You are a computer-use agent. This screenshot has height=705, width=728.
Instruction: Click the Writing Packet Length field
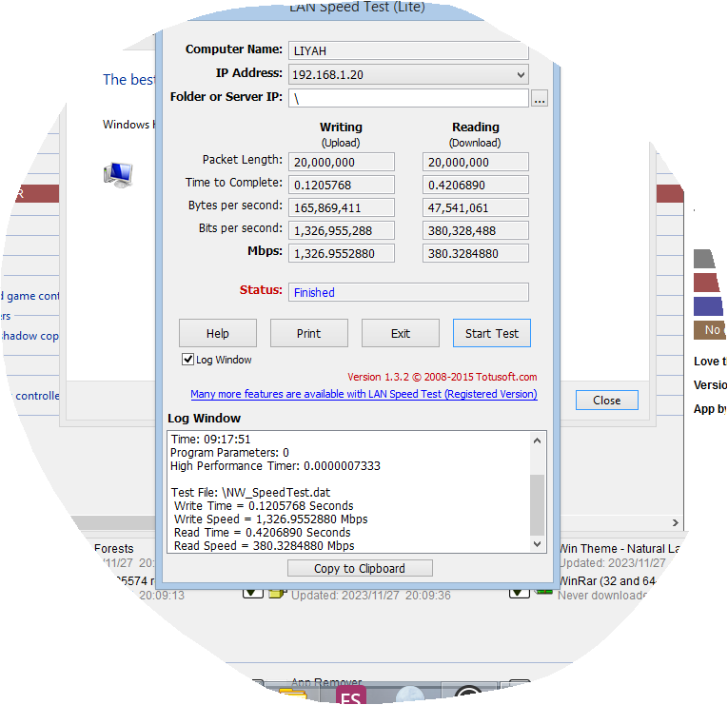[342, 162]
